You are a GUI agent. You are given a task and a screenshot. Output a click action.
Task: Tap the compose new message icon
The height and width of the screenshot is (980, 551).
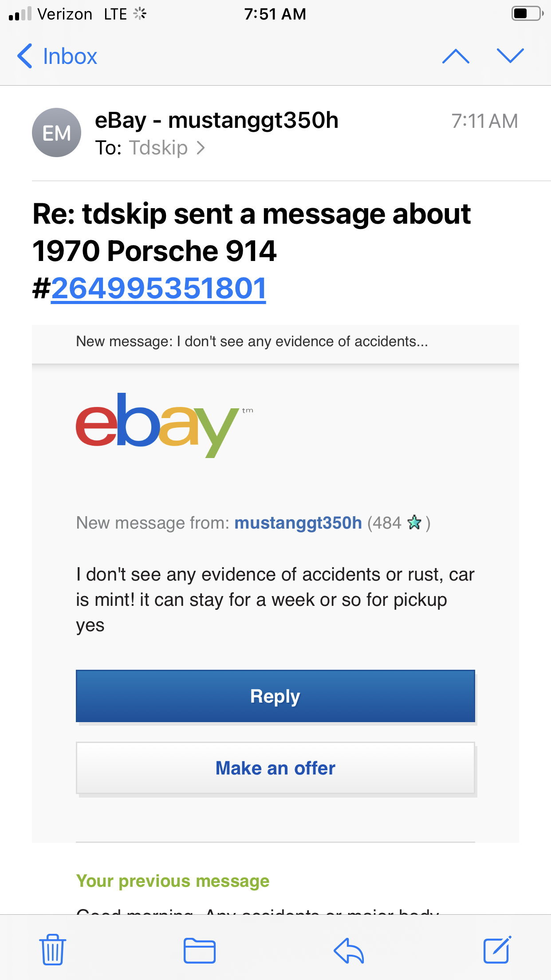pyautogui.click(x=497, y=950)
